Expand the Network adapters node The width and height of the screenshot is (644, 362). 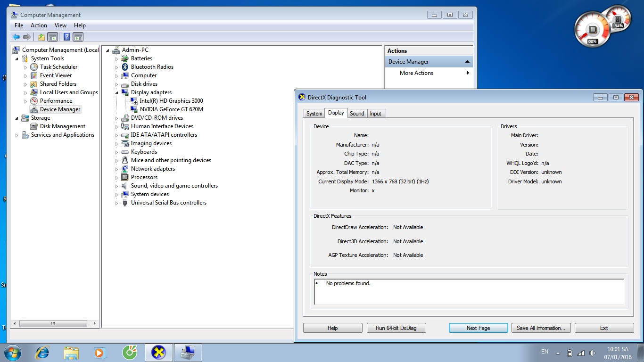tap(117, 169)
